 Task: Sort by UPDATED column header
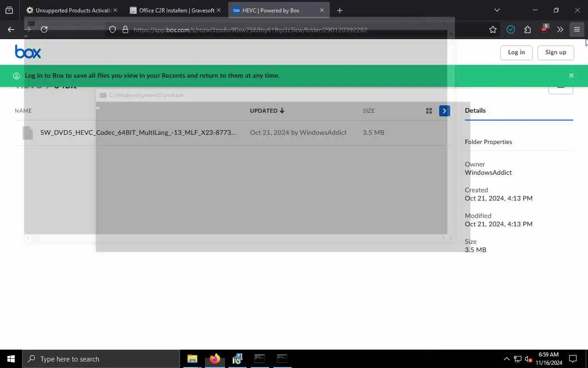(x=267, y=111)
